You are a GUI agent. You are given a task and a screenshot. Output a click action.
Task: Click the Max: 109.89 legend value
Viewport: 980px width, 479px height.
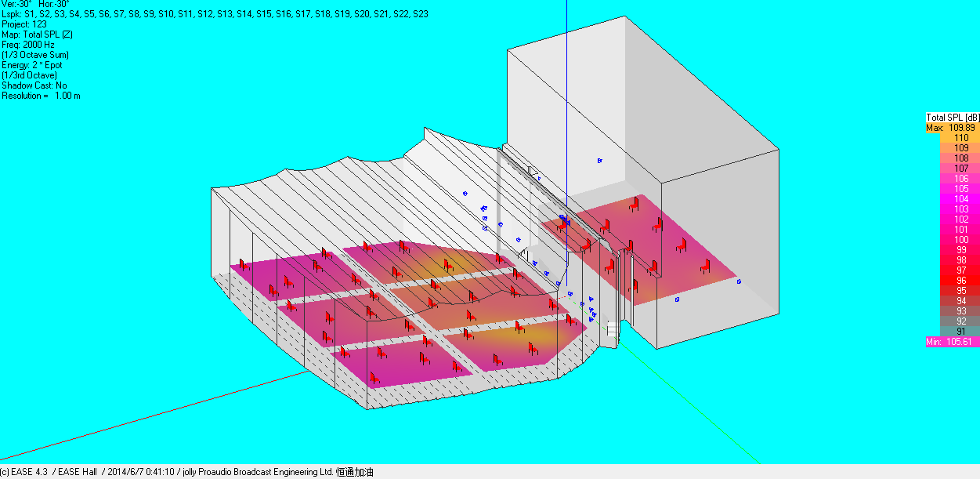[x=952, y=127]
